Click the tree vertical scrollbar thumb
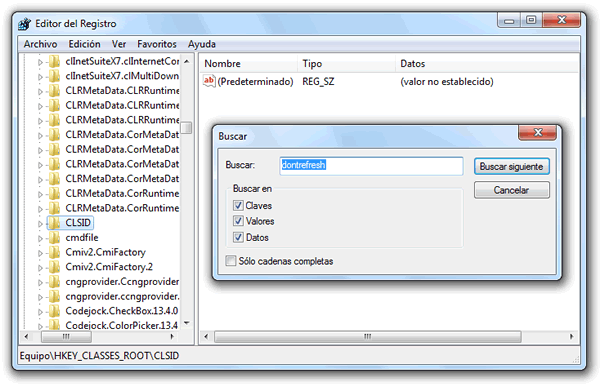The height and width of the screenshot is (387, 600). click(186, 127)
